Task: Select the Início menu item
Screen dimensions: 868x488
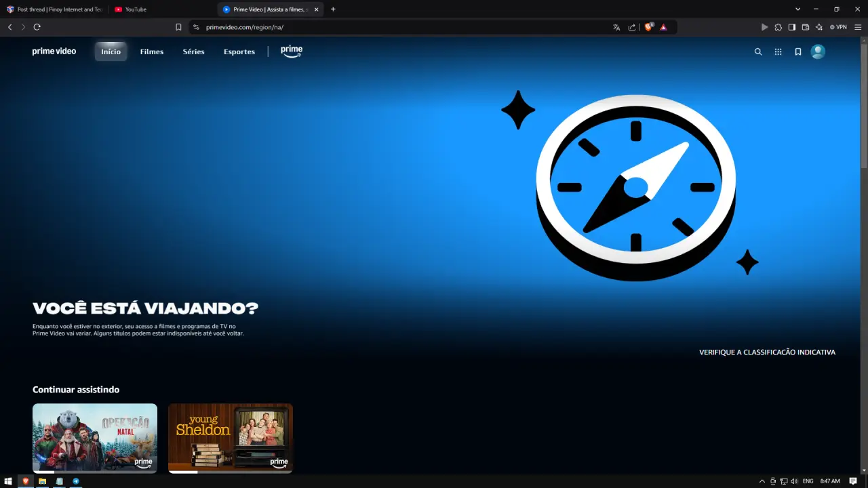Action: [111, 52]
